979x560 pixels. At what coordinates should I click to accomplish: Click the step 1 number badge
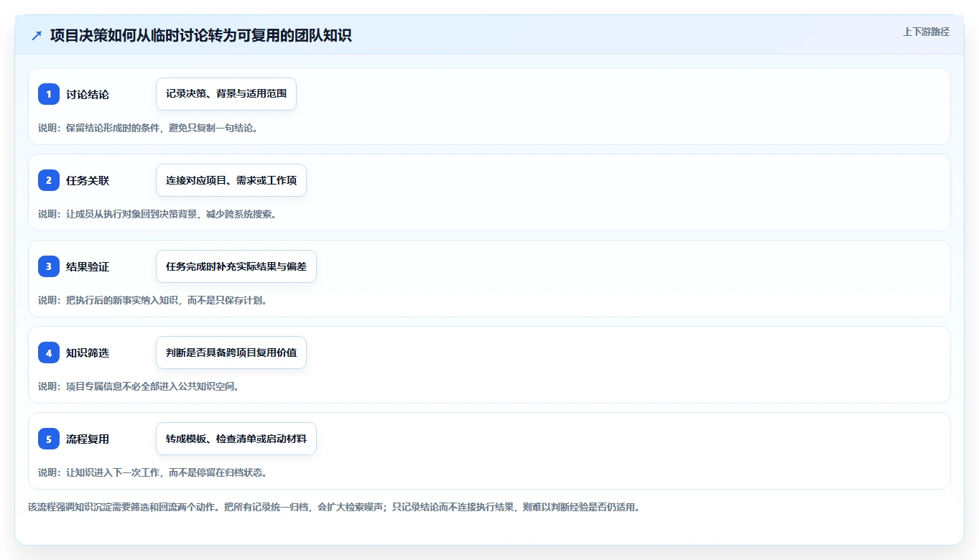(49, 94)
